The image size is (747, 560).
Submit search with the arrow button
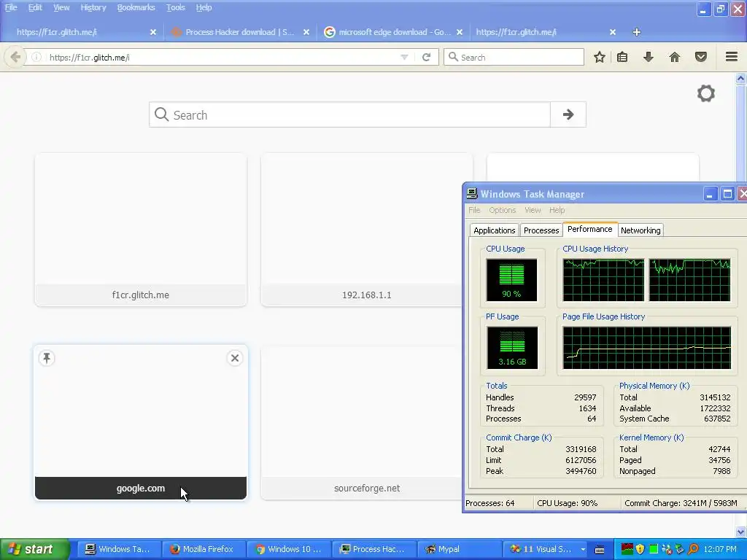point(568,114)
